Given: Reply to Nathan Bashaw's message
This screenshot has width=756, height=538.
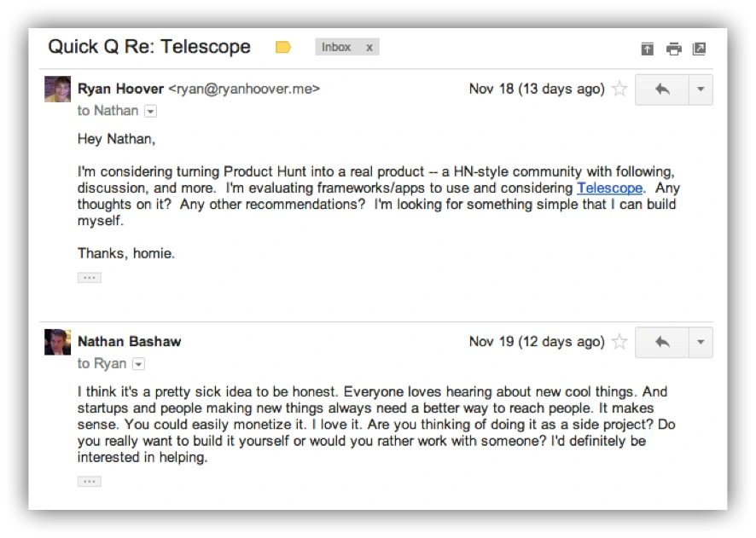Looking at the screenshot, I should tap(661, 342).
